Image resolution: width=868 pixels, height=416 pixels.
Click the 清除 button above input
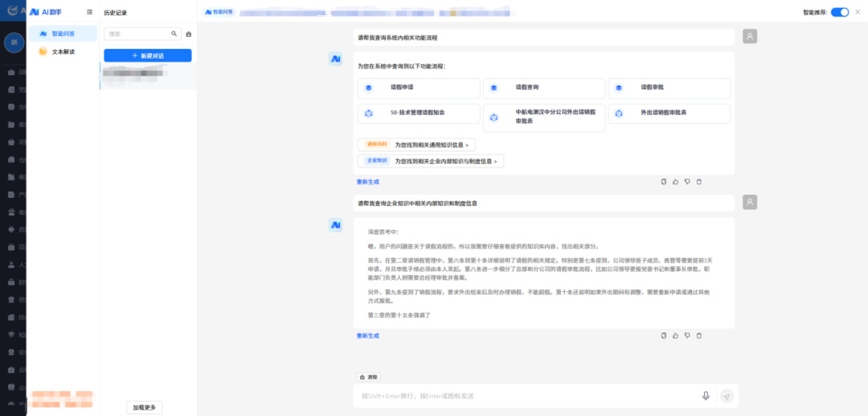tap(369, 377)
